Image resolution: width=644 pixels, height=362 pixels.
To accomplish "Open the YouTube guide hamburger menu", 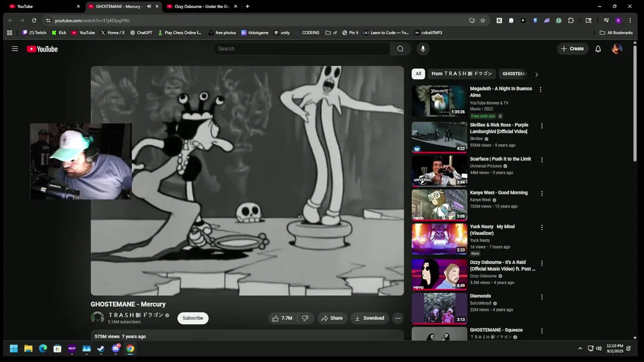I will 15,49.
